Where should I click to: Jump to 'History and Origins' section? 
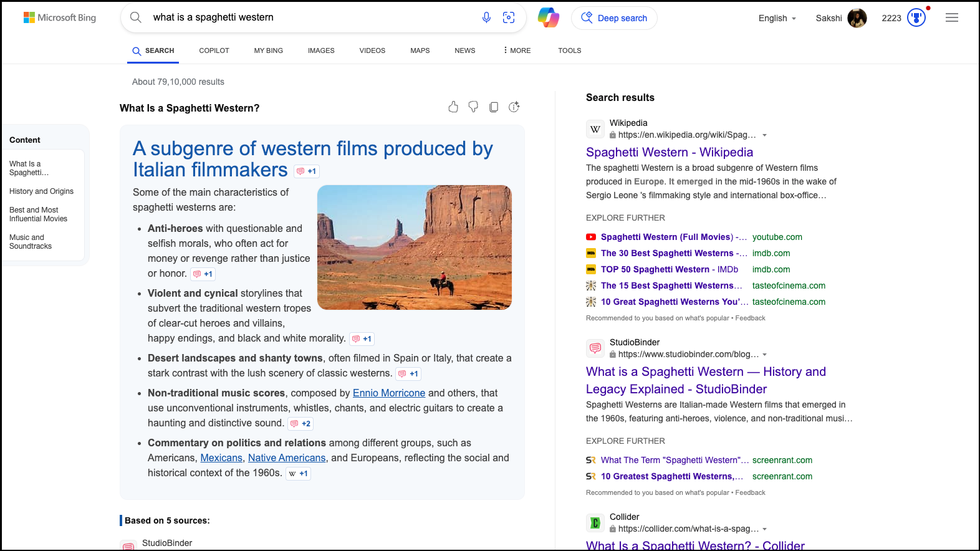[x=42, y=191]
